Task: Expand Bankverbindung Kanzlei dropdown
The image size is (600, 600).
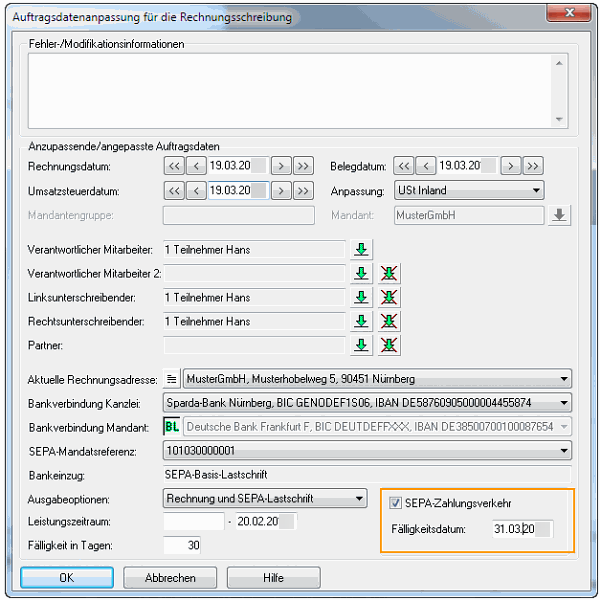Action: [564, 403]
